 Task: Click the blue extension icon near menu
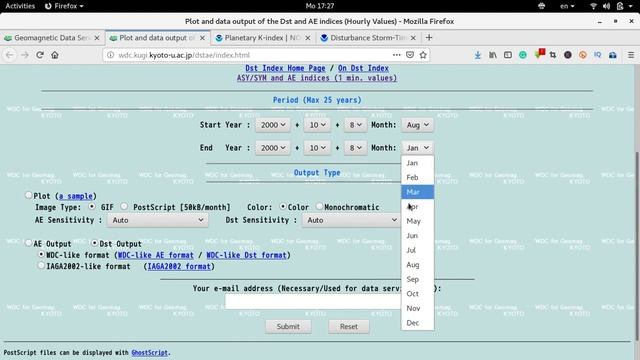(x=613, y=55)
